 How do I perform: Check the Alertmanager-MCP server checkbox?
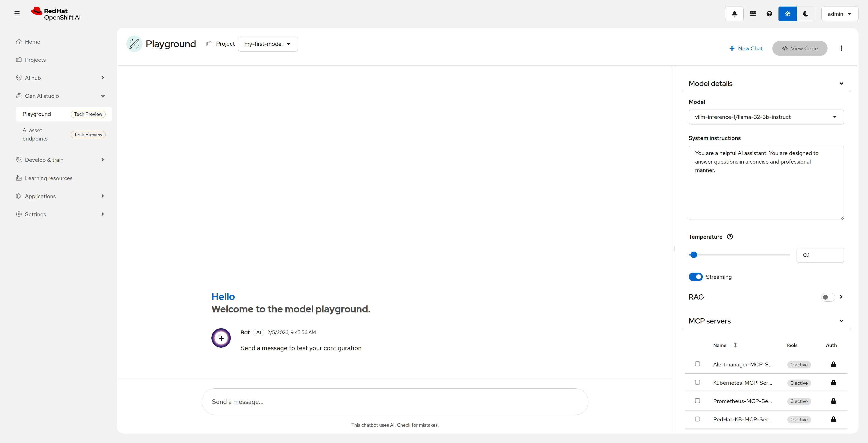click(698, 364)
